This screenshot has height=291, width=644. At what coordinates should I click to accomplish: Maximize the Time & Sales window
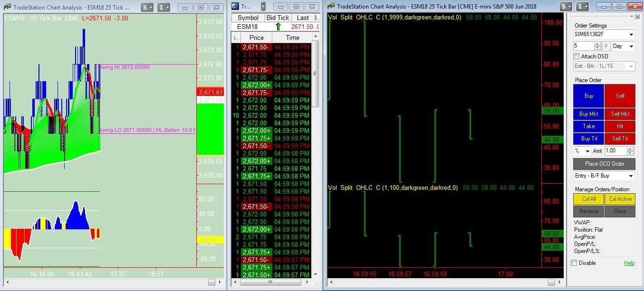pyautogui.click(x=296, y=7)
